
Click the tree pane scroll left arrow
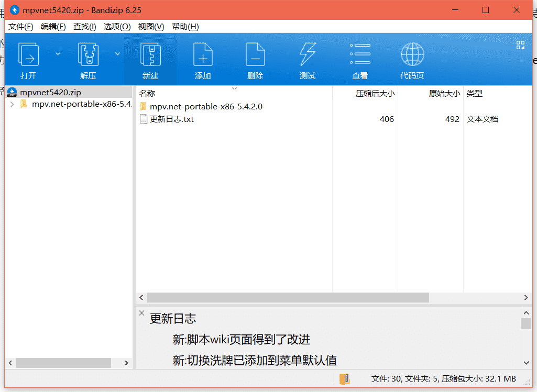(x=10, y=363)
